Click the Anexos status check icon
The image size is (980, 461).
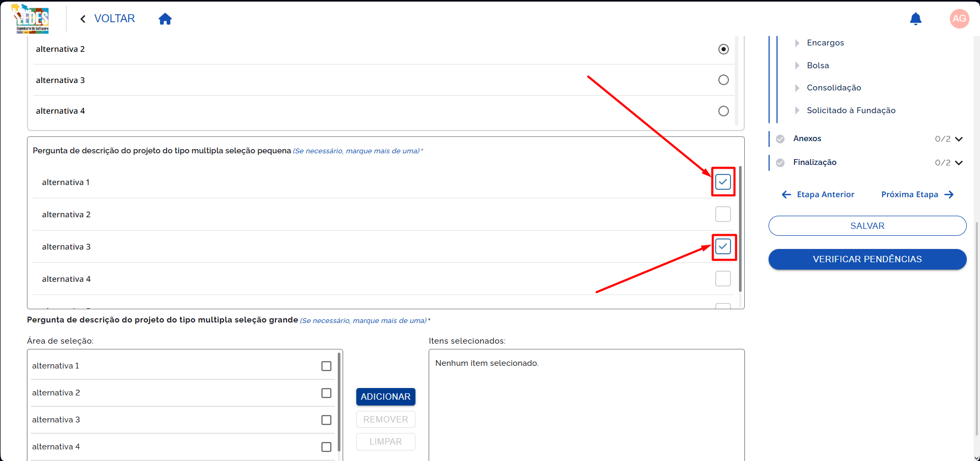[x=780, y=139]
